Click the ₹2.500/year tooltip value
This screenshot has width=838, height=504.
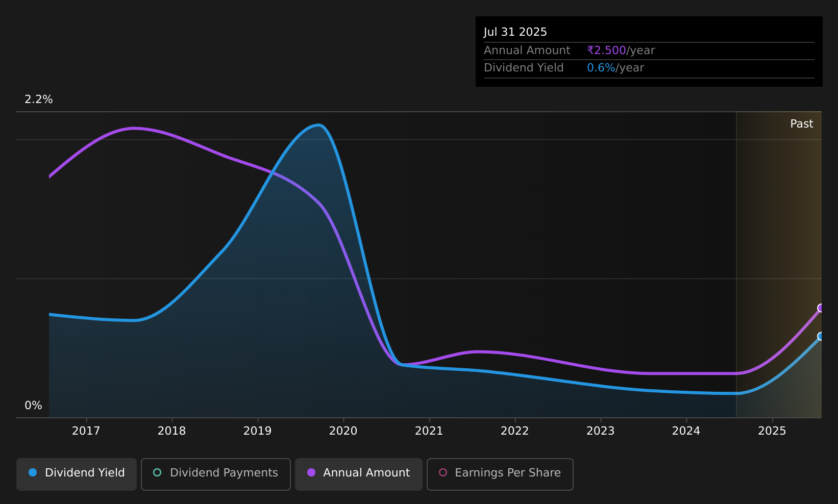click(x=621, y=51)
